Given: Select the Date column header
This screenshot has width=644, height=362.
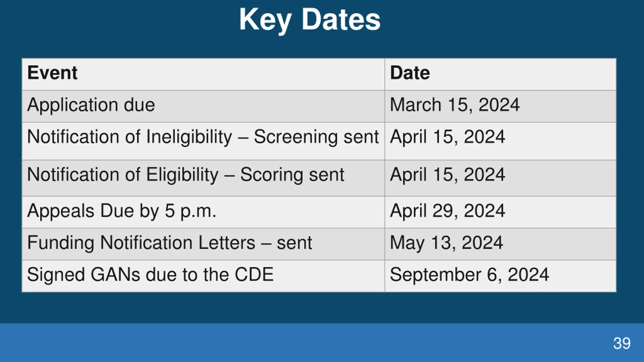Looking at the screenshot, I should (500, 74).
